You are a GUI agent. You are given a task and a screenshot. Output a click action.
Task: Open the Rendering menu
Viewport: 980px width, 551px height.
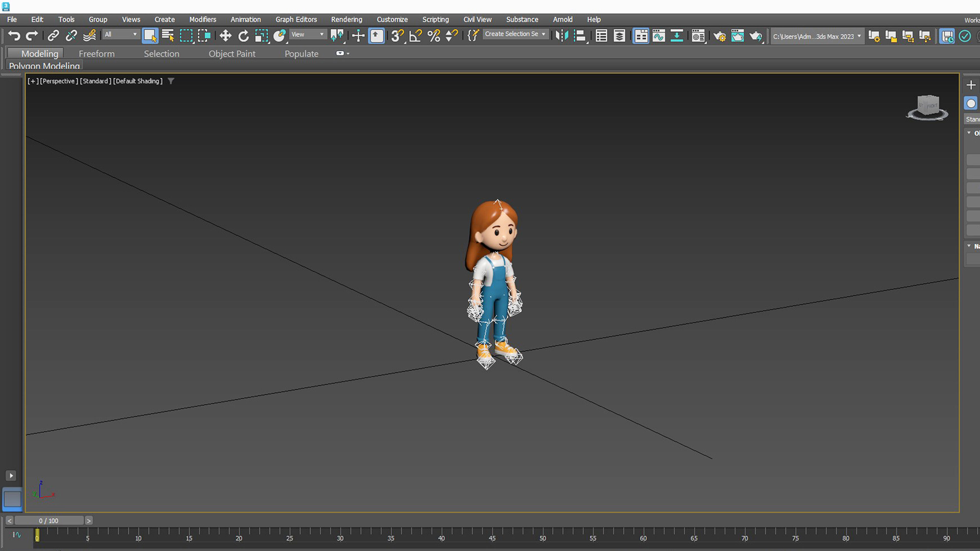(x=347, y=19)
